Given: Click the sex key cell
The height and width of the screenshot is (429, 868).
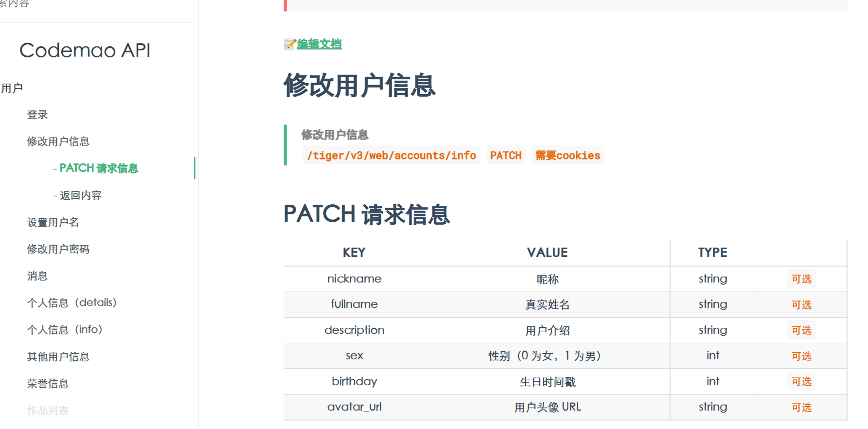Looking at the screenshot, I should (354, 356).
